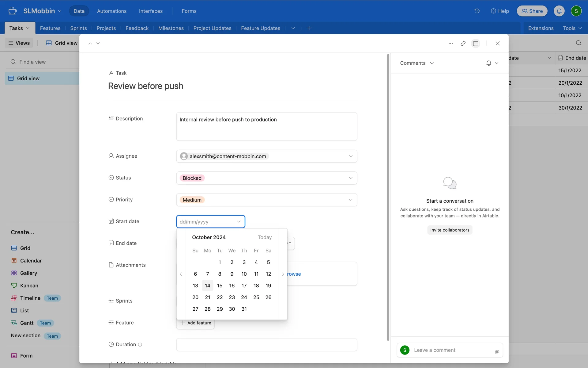
Task: Switch to the Milestones table tab
Action: pos(171,28)
